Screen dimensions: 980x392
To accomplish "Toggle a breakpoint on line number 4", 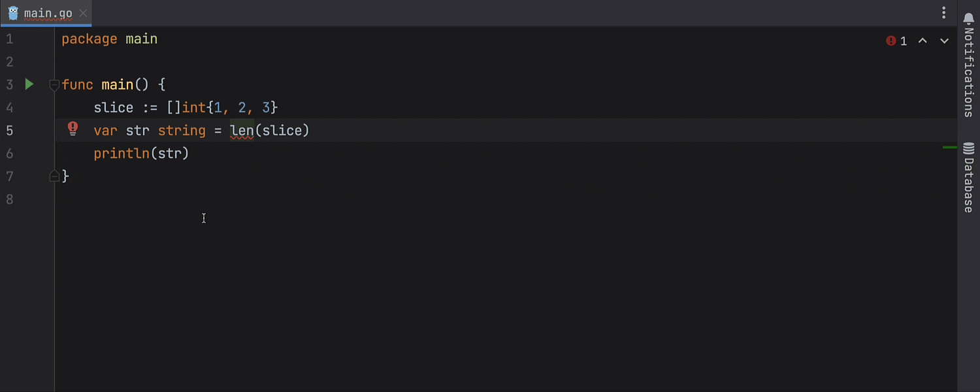I will tap(10, 108).
